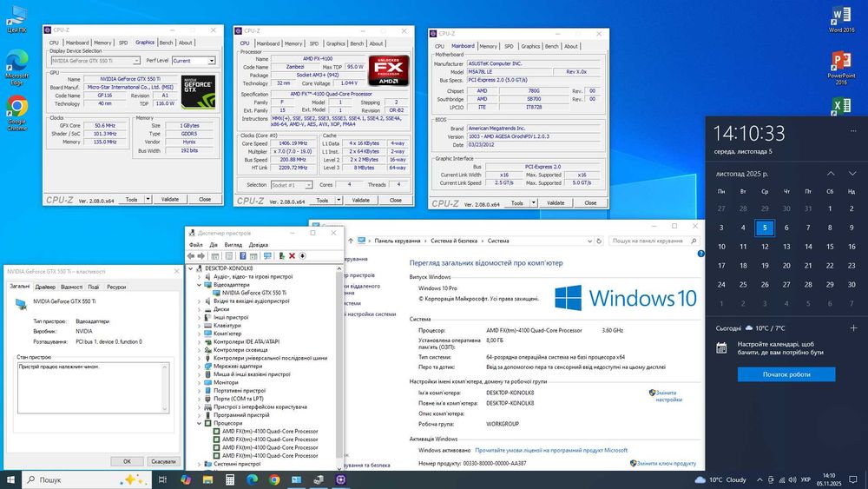
Task: Click Панель керування in the breadcrumb path
Action: point(398,241)
